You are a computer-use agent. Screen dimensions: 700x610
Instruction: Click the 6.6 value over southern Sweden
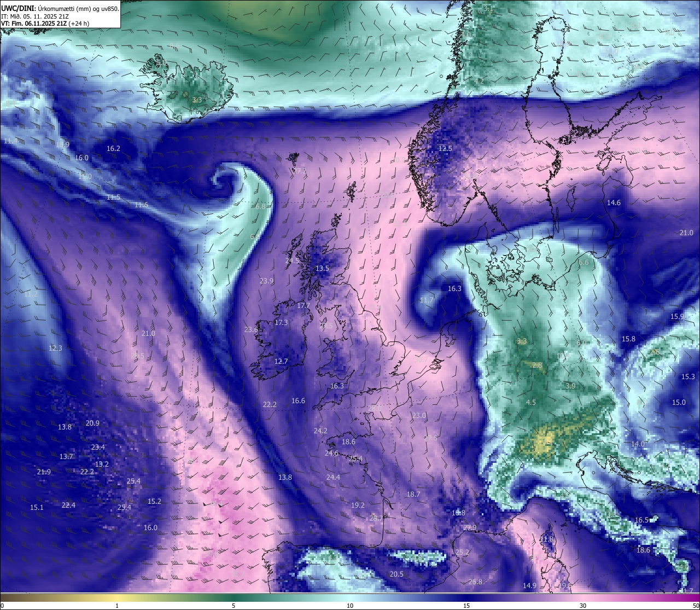pos(584,263)
